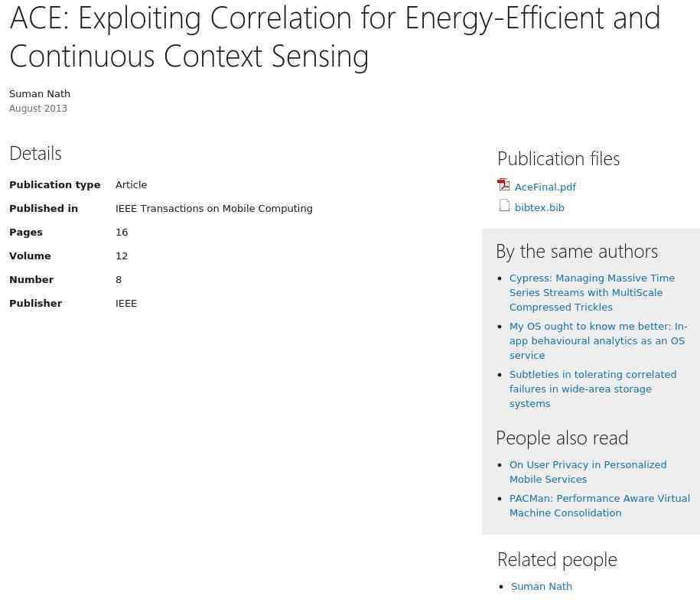Click the August 2013 publication date

[x=38, y=109]
